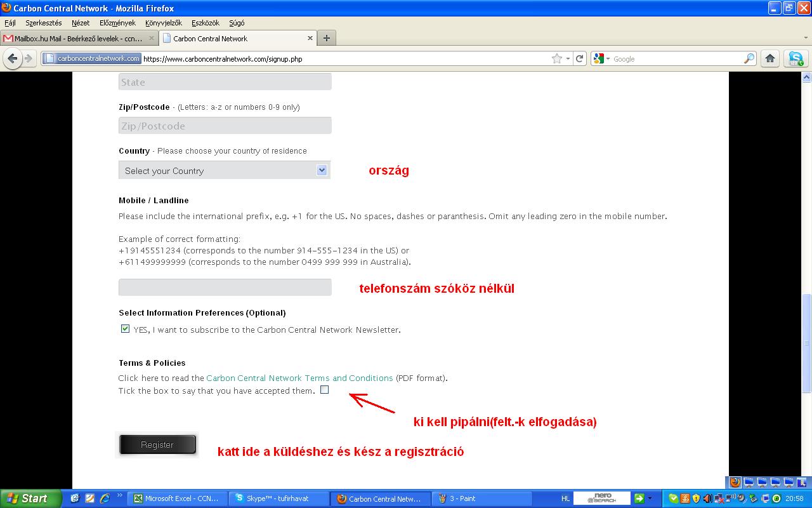Open a new tab with the plus button
812x508 pixels.
[x=327, y=38]
